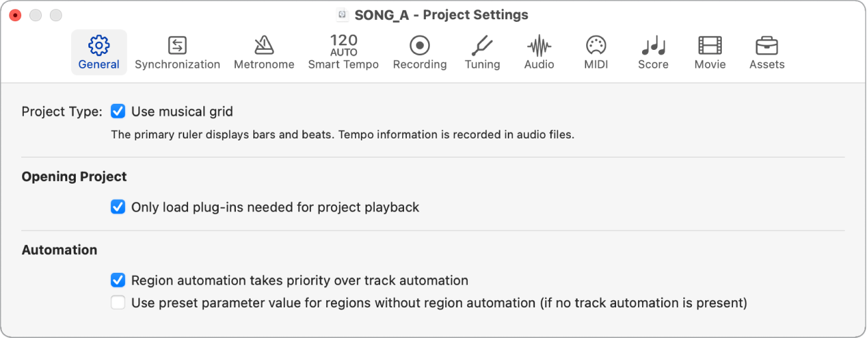Screen dimensions: 868x338
Task: Enable Use preset parameter value checkbox
Action: (118, 303)
